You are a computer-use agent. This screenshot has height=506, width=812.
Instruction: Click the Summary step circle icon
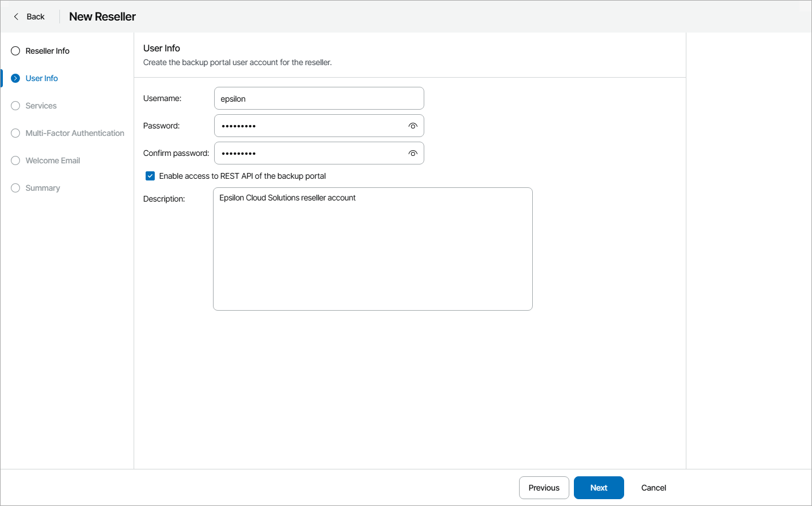tap(15, 188)
